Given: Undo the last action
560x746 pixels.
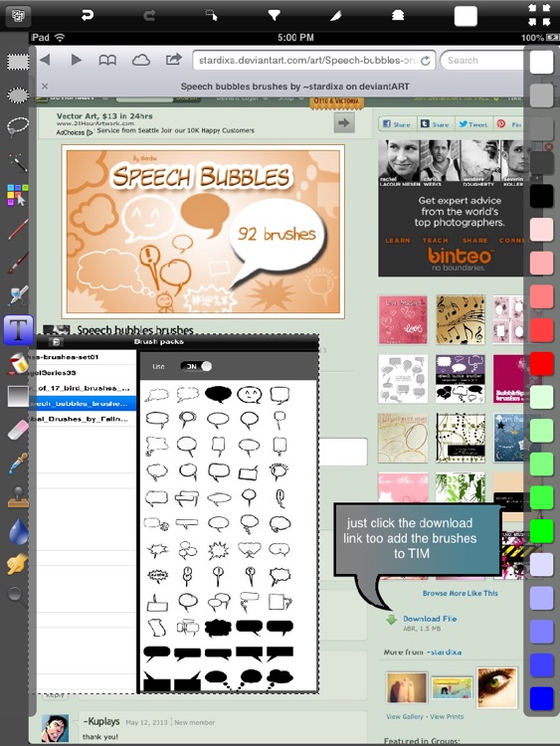Looking at the screenshot, I should click(88, 16).
